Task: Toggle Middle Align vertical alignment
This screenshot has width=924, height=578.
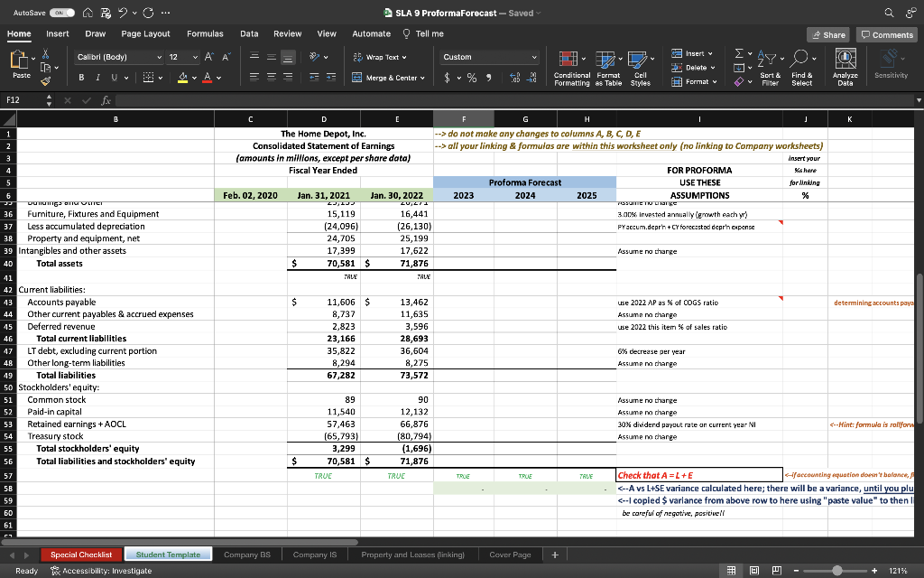Action: point(271,57)
